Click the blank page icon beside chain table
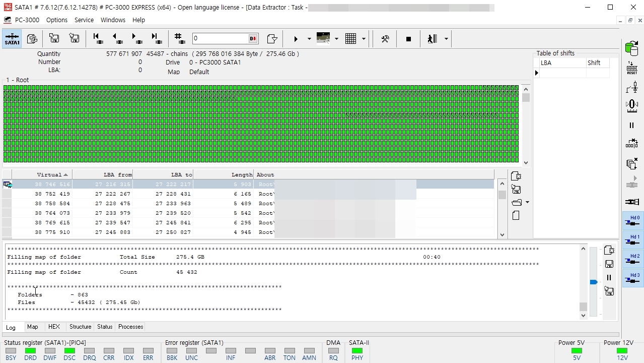This screenshot has height=363, width=644. coord(516,215)
